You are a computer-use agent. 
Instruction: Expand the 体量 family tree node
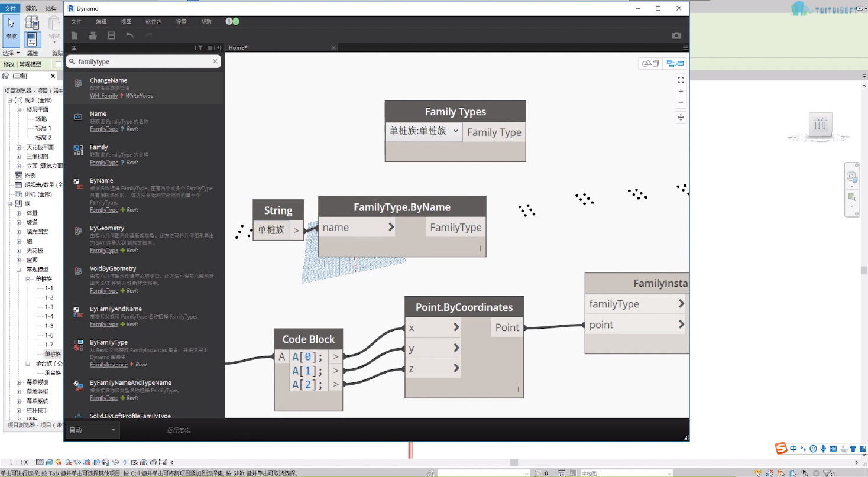tap(19, 213)
